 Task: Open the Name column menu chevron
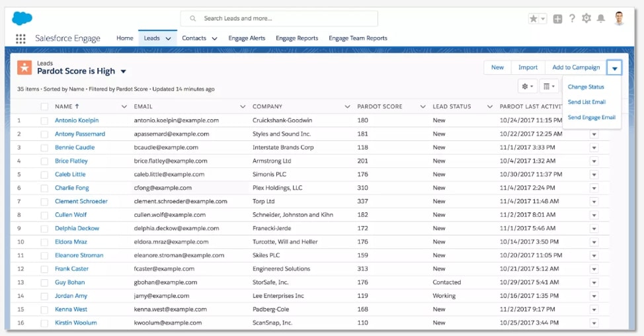pyautogui.click(x=124, y=106)
